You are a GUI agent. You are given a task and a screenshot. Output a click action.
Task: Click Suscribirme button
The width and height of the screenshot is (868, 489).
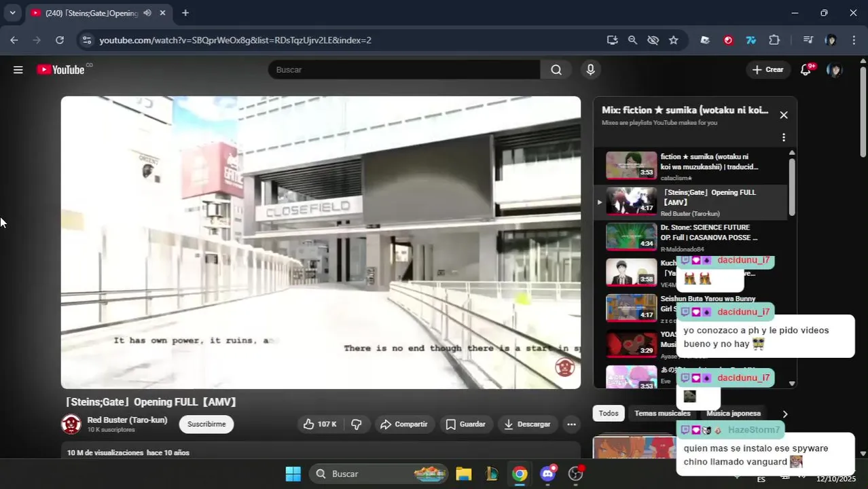click(x=206, y=424)
